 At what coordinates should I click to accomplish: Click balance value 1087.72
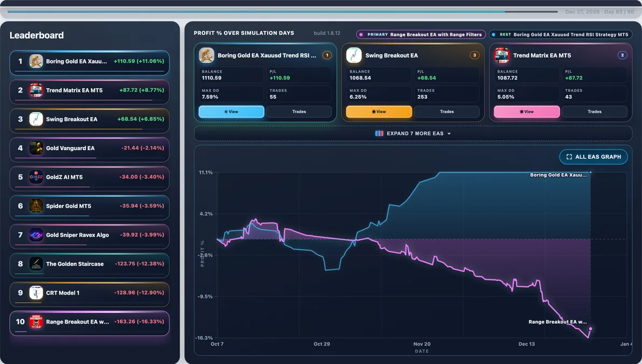point(507,78)
